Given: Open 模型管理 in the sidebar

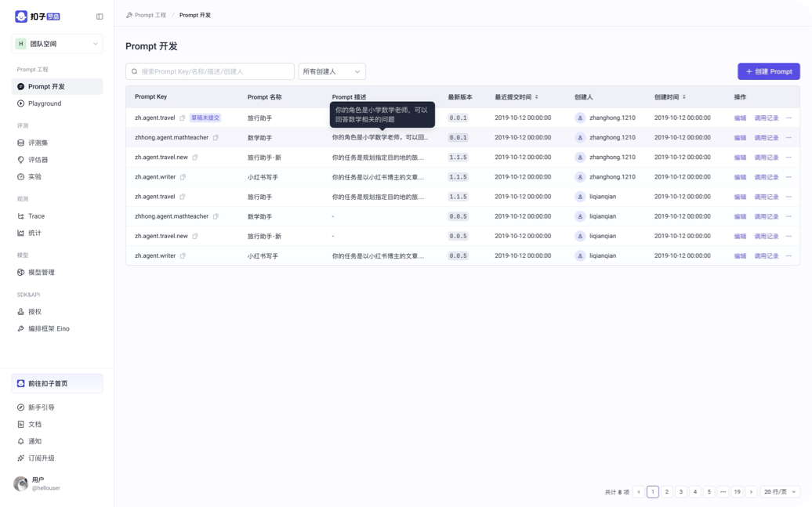Looking at the screenshot, I should (57, 273).
